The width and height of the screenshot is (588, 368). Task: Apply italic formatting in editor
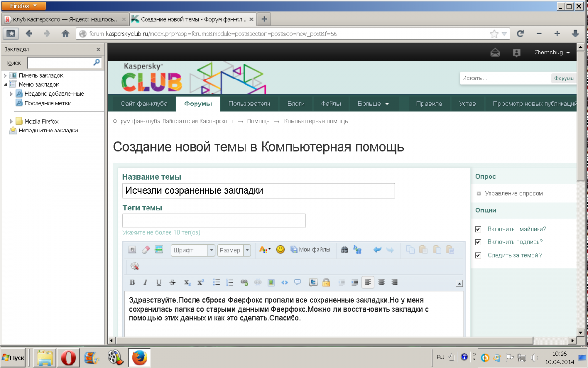point(145,282)
